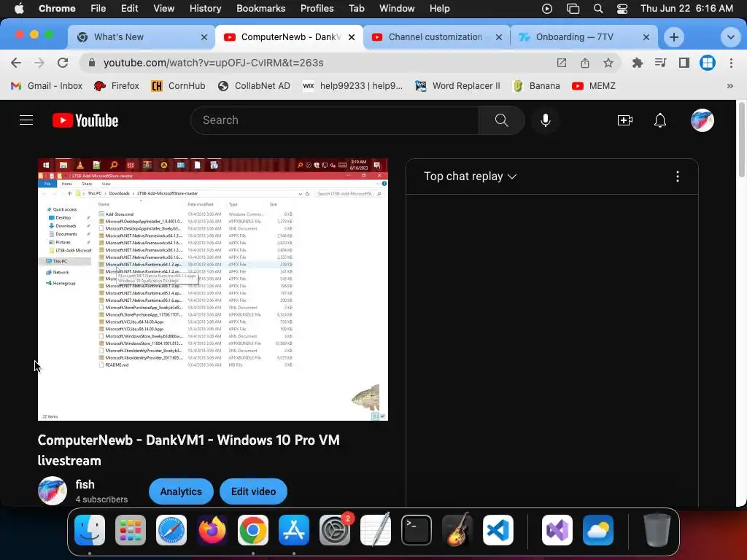Open TextEdit from the Dock
The image size is (747, 560).
(376, 530)
